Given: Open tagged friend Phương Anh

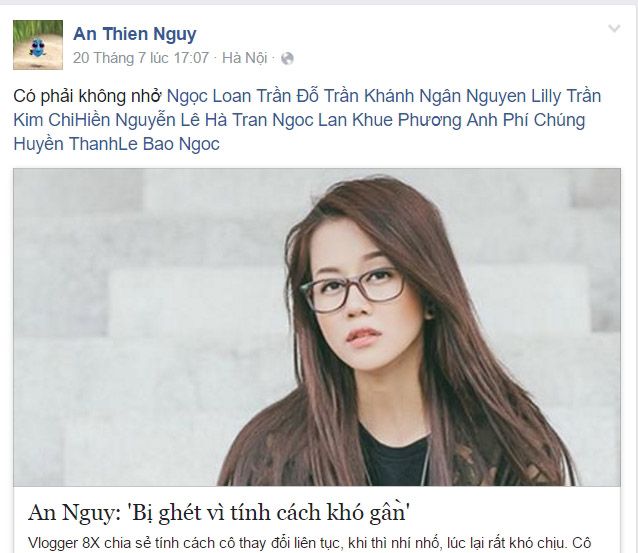Looking at the screenshot, I should pyautogui.click(x=448, y=120).
